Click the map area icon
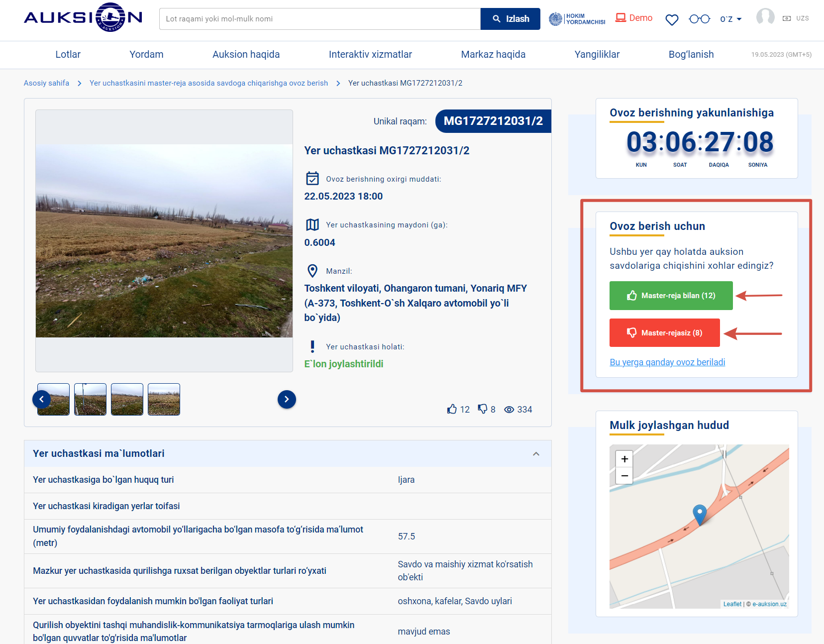The height and width of the screenshot is (644, 824). pyautogui.click(x=312, y=224)
